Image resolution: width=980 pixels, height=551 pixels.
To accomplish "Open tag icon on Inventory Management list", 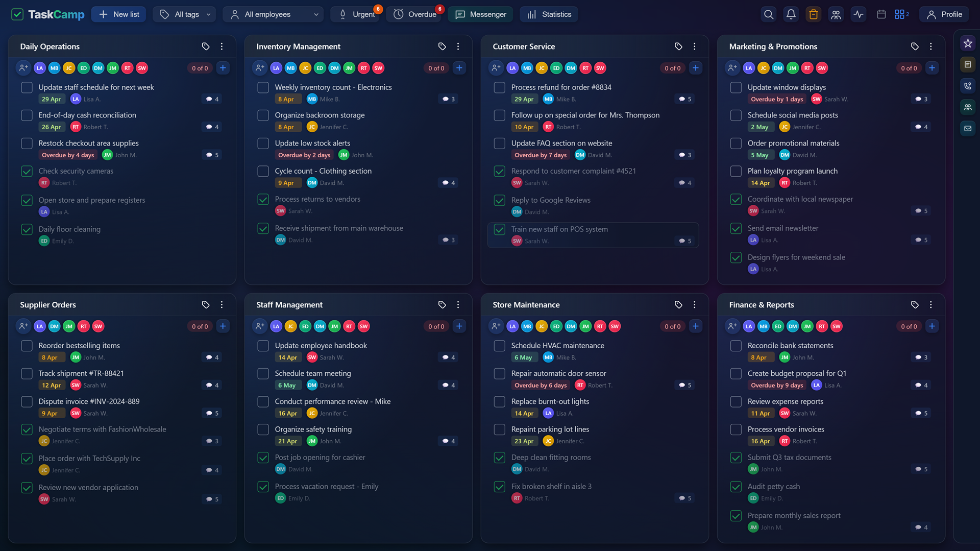I will pos(442,46).
